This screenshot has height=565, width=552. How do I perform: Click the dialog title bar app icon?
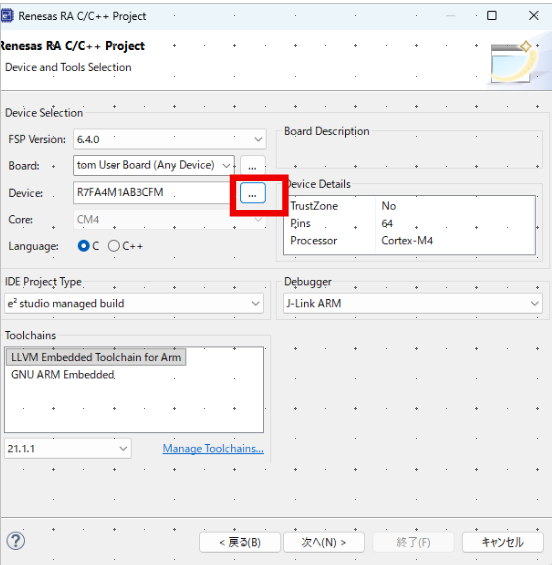[7, 16]
